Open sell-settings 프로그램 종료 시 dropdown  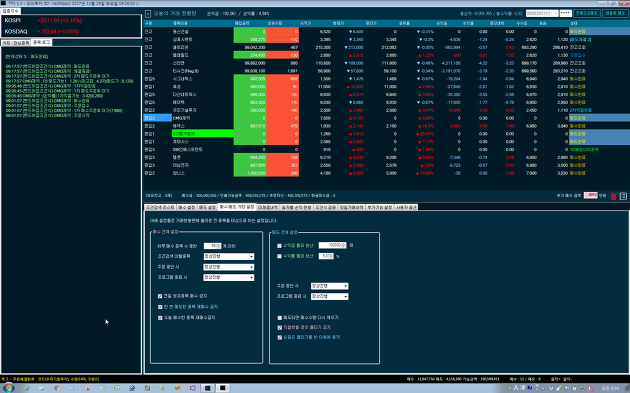coord(329,297)
